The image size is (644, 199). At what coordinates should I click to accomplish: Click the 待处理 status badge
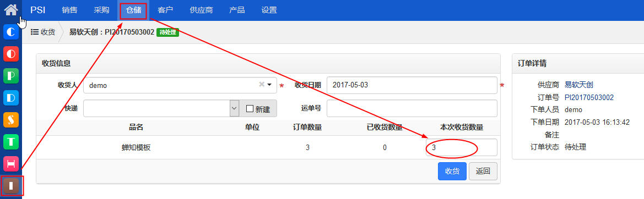pos(167,32)
